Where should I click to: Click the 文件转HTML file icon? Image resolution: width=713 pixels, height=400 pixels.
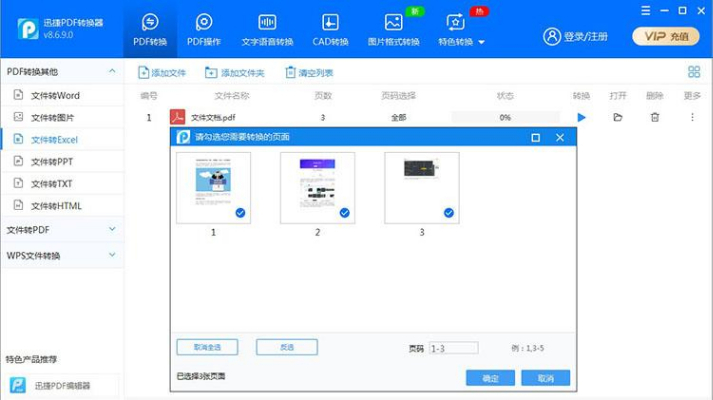18,205
